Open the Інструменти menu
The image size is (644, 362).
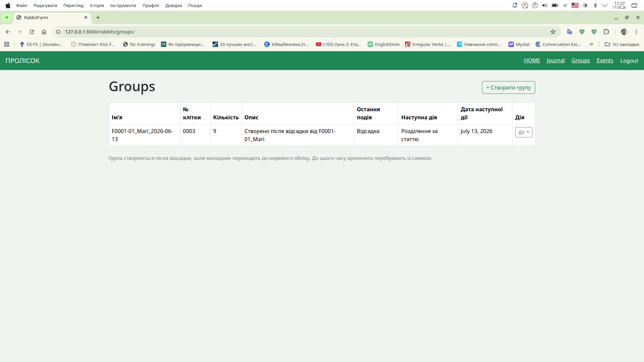coord(123,5)
